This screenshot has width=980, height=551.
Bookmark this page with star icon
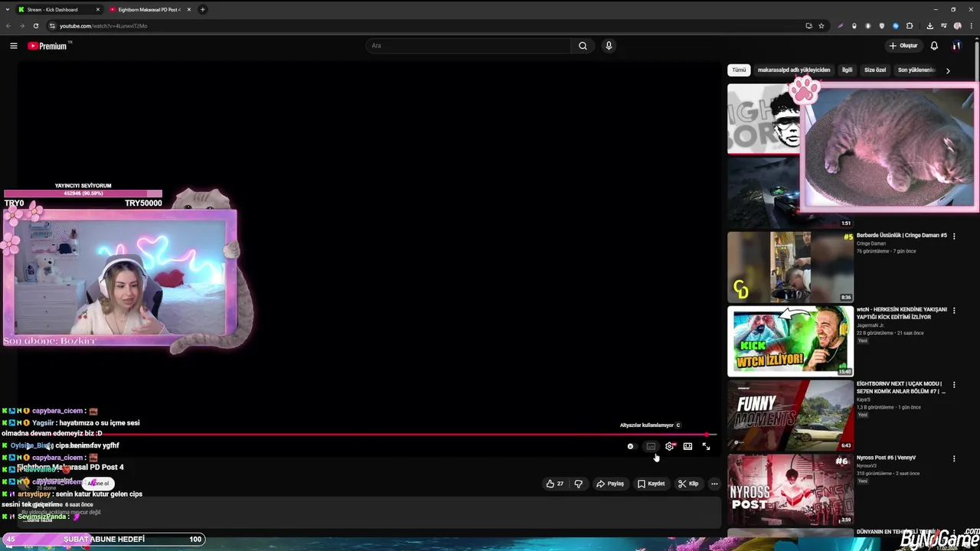[822, 26]
